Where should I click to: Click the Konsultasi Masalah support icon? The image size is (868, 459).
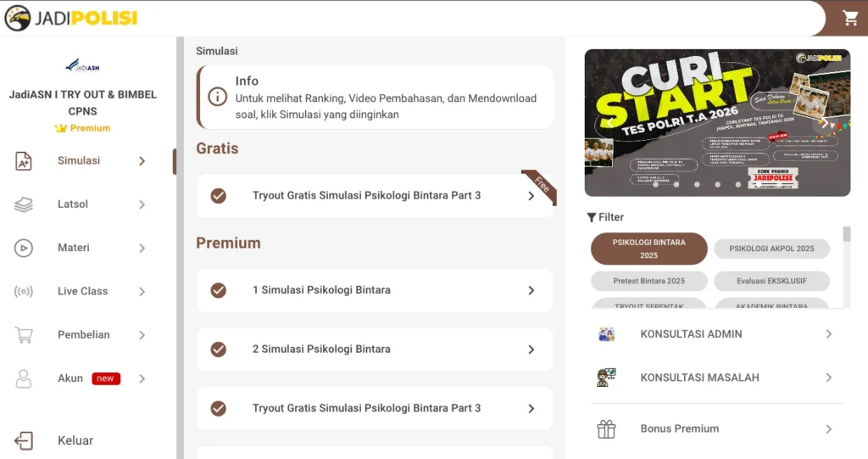(x=606, y=378)
